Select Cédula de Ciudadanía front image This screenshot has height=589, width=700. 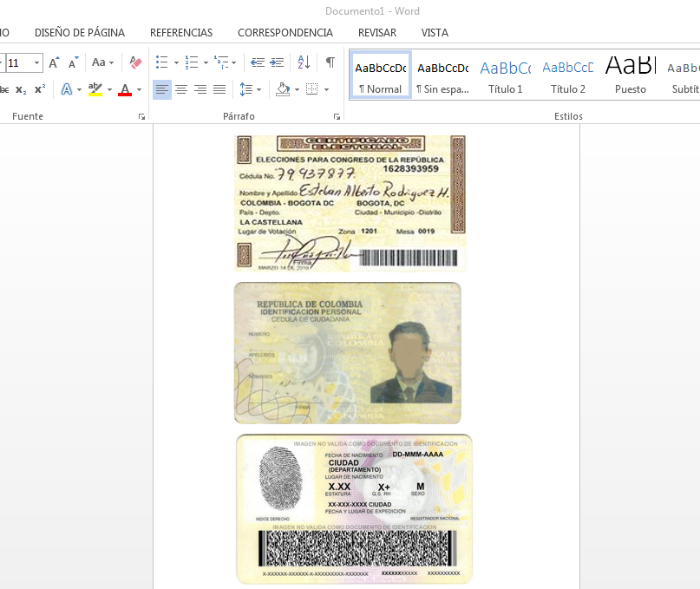point(347,353)
